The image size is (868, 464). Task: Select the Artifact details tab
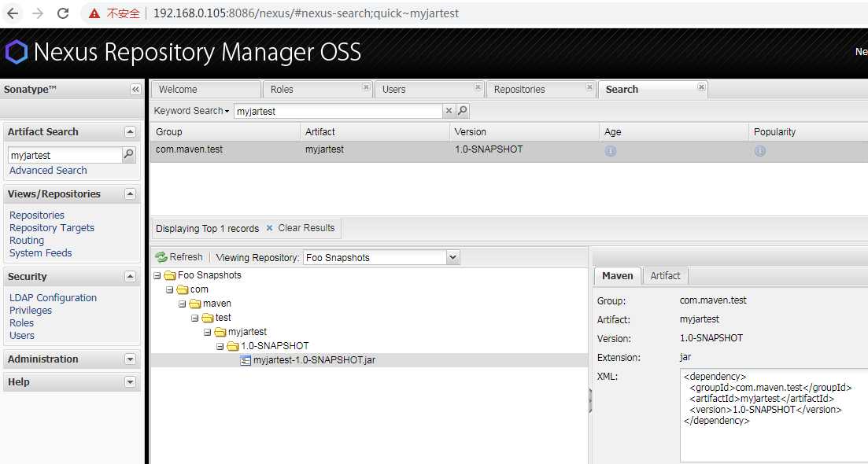coord(666,275)
